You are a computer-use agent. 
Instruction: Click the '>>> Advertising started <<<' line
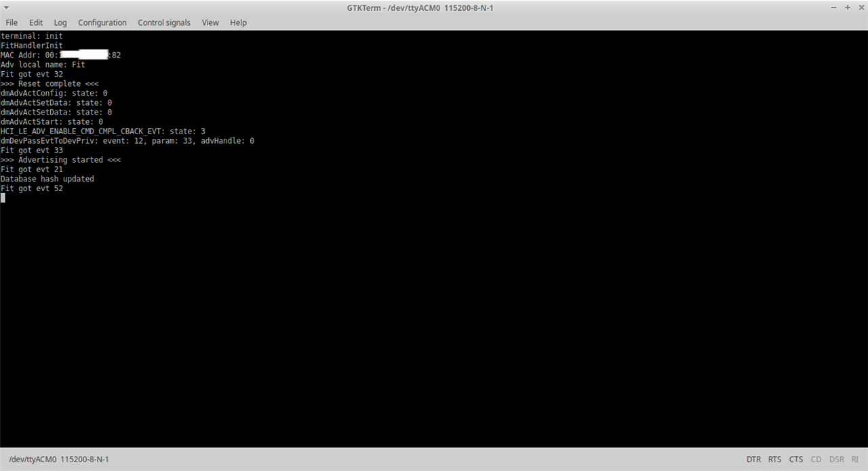[x=61, y=159]
